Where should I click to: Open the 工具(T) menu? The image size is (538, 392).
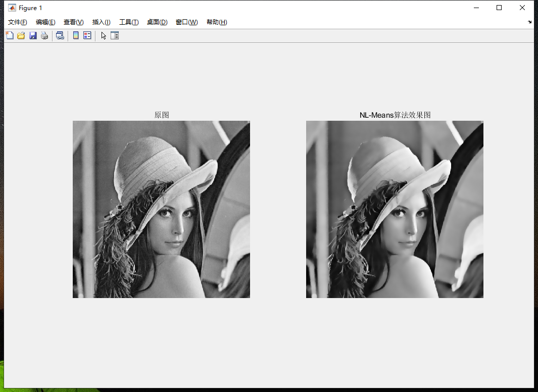pyautogui.click(x=129, y=22)
